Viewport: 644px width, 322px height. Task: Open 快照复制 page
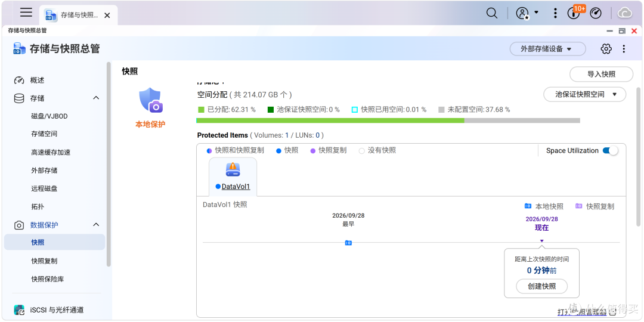click(x=44, y=261)
